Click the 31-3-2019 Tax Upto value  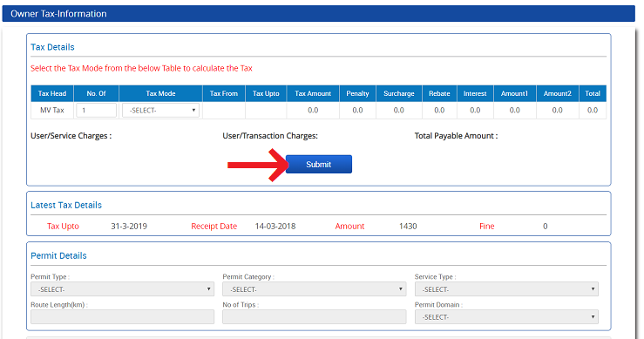(129, 226)
